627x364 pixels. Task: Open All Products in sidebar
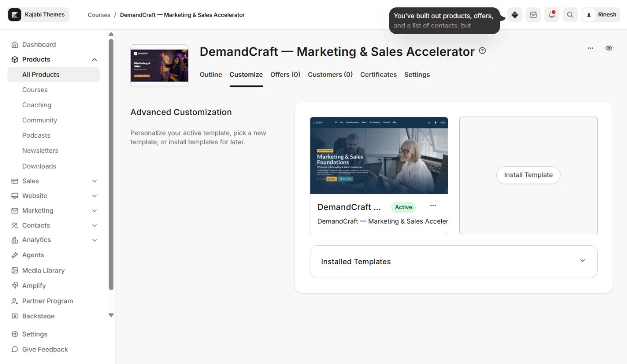click(x=54, y=74)
